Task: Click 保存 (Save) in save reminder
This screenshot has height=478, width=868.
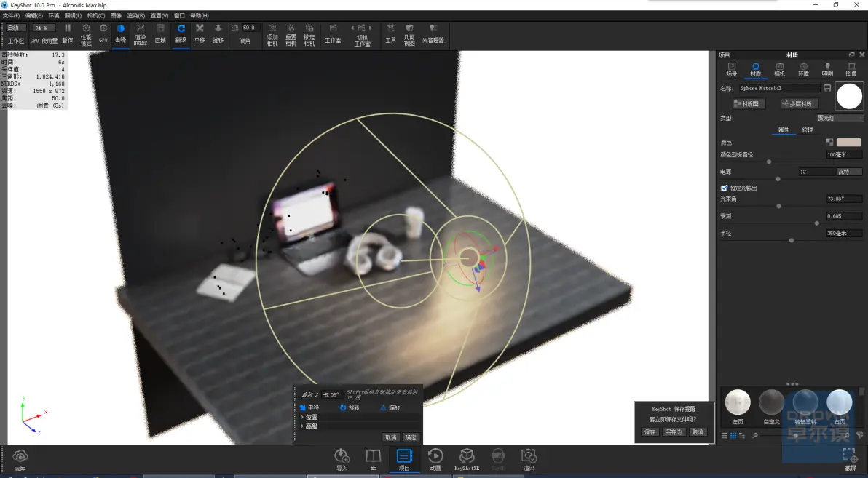Action: [x=650, y=431]
